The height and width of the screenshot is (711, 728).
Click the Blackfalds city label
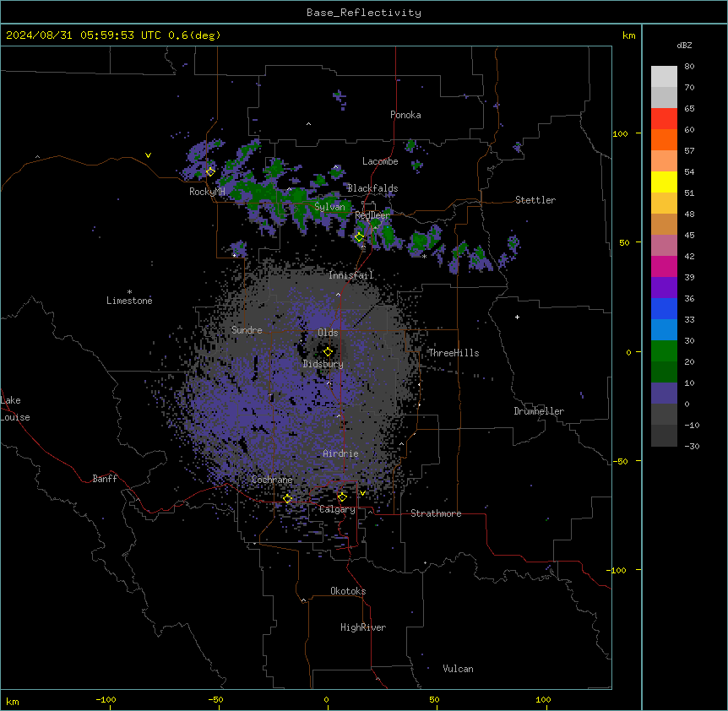tap(372, 188)
